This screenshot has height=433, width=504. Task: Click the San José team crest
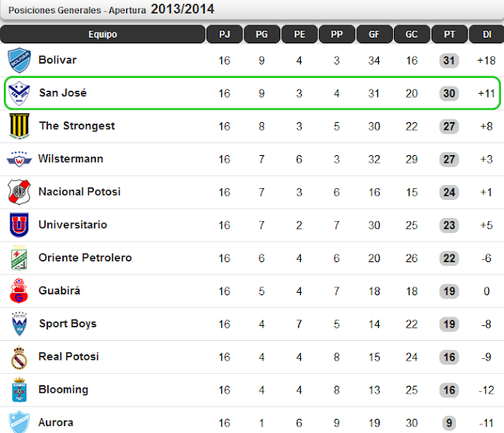point(19,93)
